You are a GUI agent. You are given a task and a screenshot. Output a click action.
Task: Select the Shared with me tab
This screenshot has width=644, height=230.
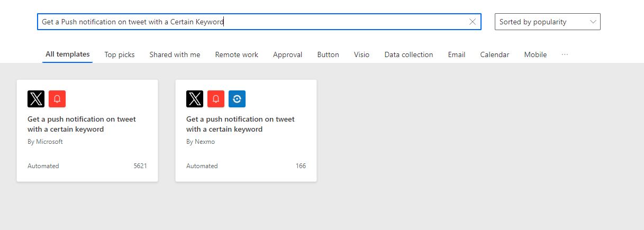(x=175, y=54)
